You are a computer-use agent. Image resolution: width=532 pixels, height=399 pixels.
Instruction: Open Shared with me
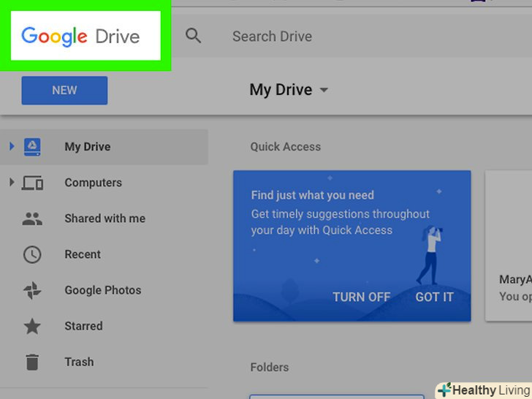(104, 218)
